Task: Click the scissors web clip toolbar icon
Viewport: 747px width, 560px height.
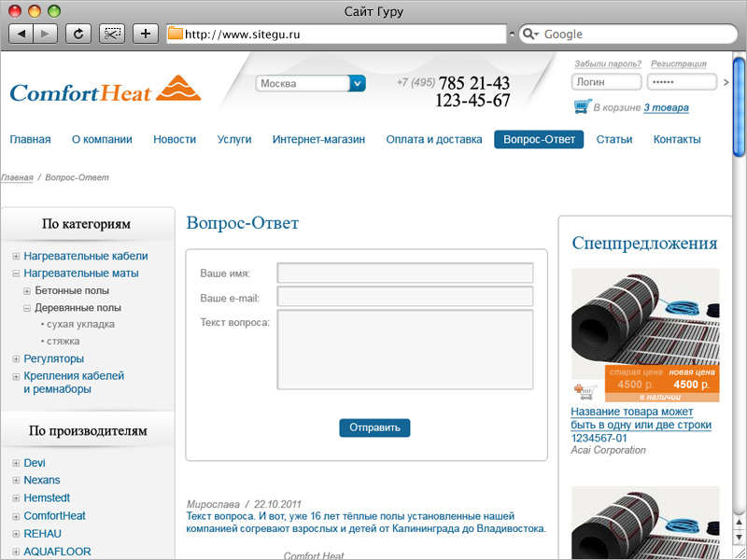Action: (112, 34)
